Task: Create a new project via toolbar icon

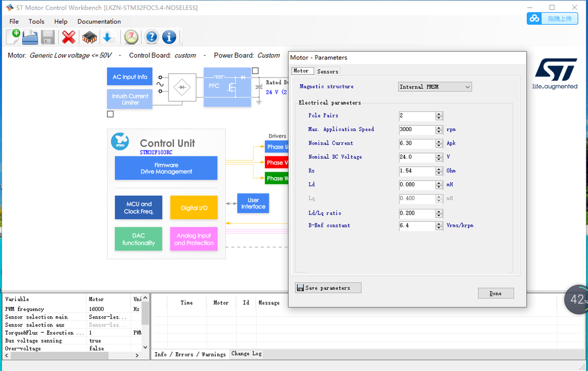Action: click(x=13, y=37)
